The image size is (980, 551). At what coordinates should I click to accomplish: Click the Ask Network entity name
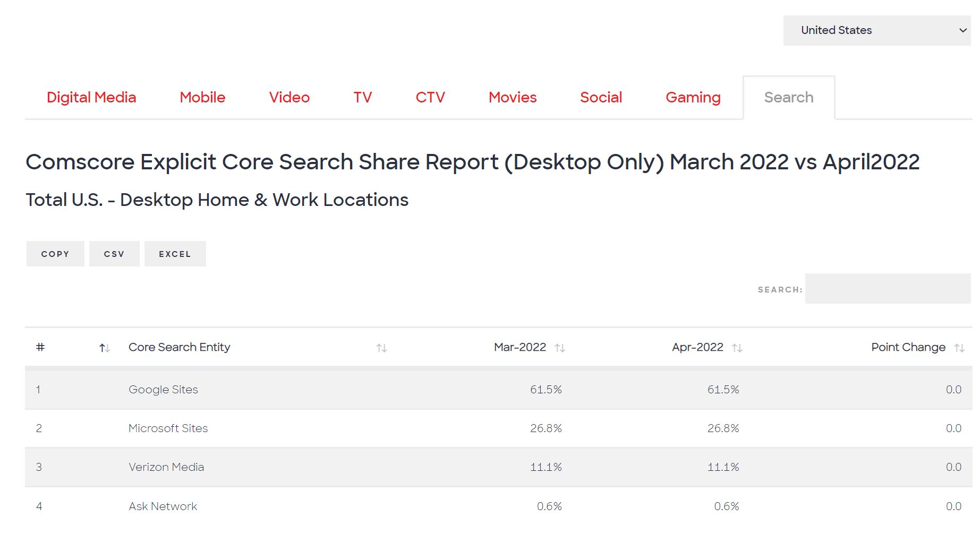click(x=163, y=506)
